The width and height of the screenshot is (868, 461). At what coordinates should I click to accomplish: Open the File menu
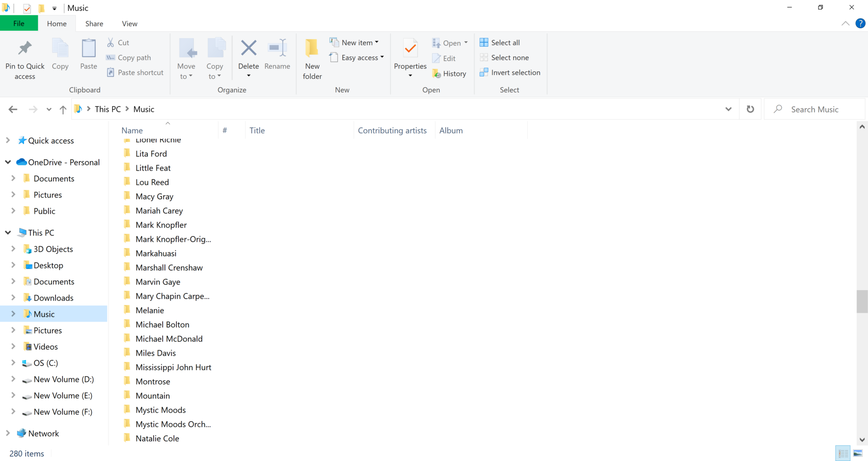(x=19, y=24)
